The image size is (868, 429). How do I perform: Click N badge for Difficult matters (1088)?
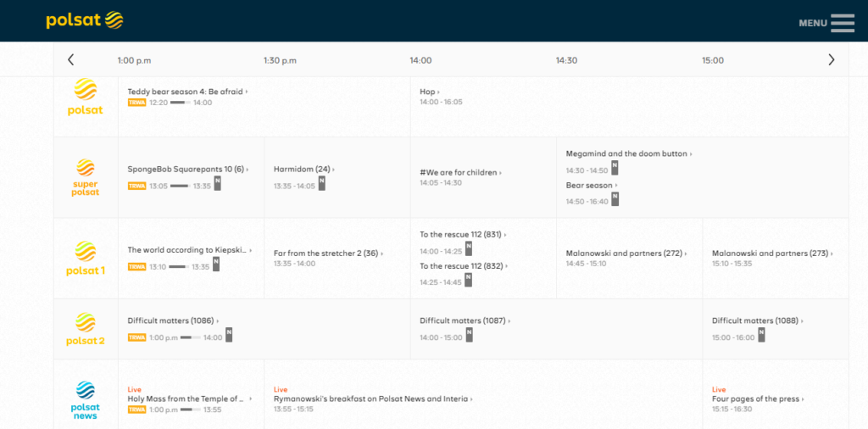coord(761,335)
